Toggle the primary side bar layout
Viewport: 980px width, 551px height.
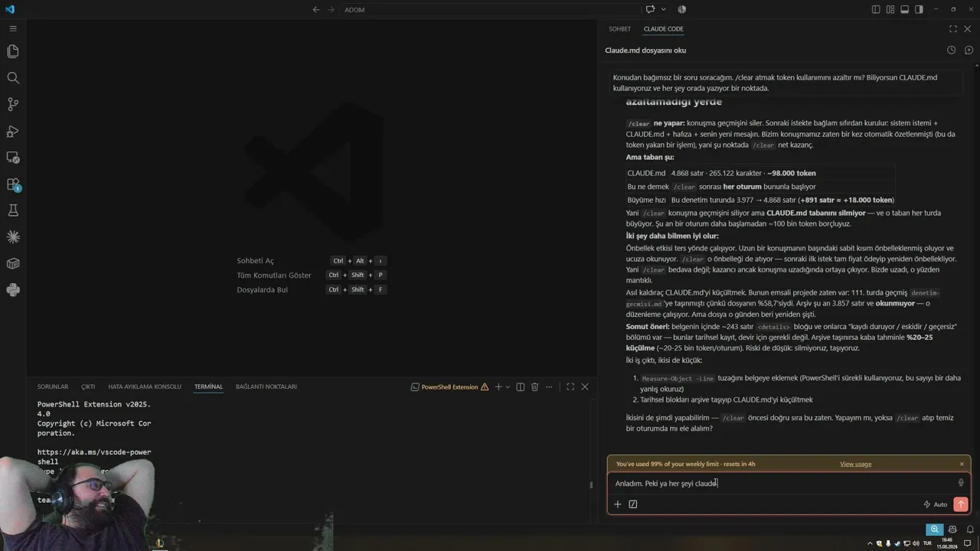[x=876, y=9]
